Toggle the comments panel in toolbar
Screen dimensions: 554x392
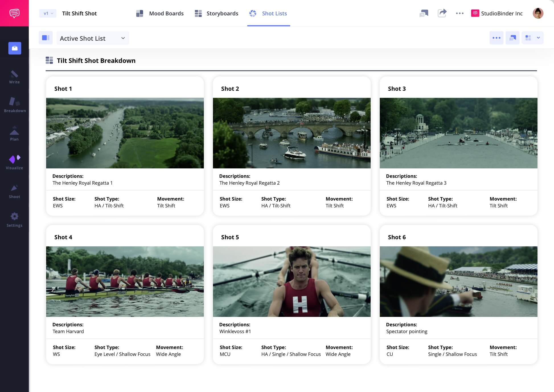(x=512, y=38)
